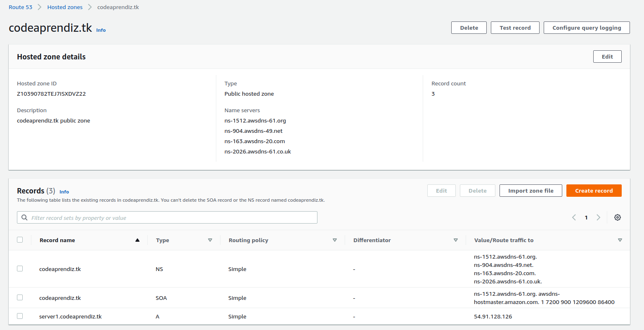Click name server ns-1512.awsdns-61.org in details

(x=255, y=120)
